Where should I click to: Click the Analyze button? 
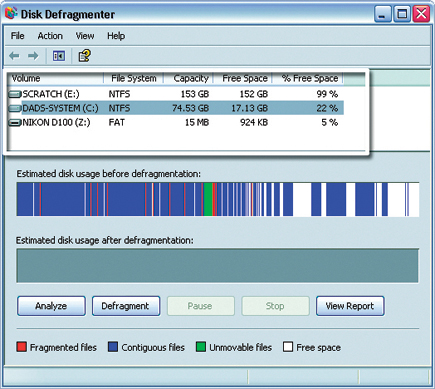51,306
